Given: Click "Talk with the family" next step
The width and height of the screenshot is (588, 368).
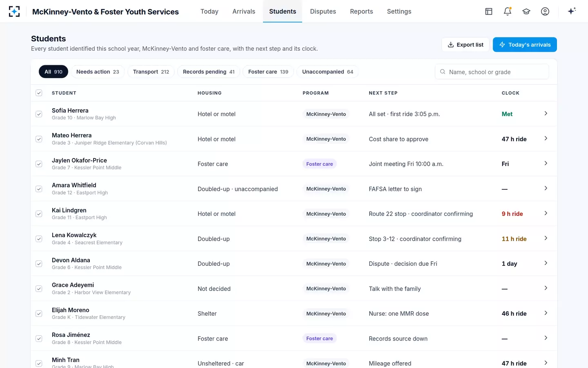Looking at the screenshot, I should 395,289.
